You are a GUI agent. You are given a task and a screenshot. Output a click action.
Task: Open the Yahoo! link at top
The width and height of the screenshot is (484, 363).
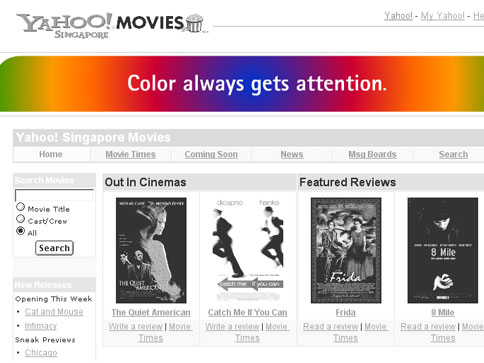click(x=398, y=16)
